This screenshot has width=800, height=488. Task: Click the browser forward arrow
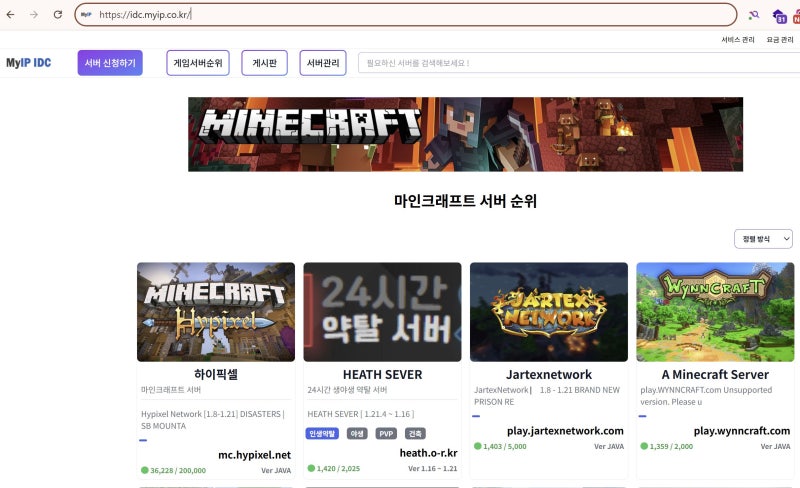click(34, 14)
